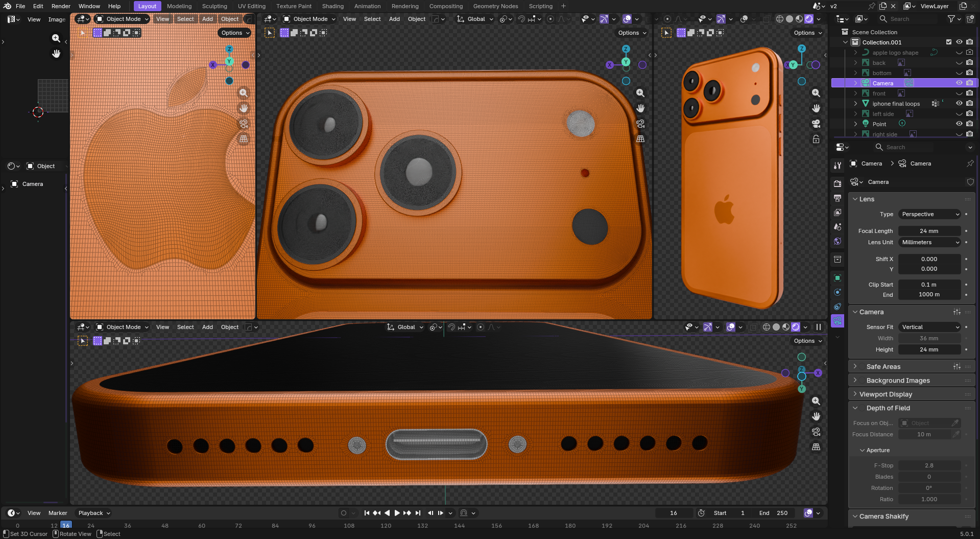Click Safe Areas presets icon
The image size is (980, 539).
coord(957,367)
